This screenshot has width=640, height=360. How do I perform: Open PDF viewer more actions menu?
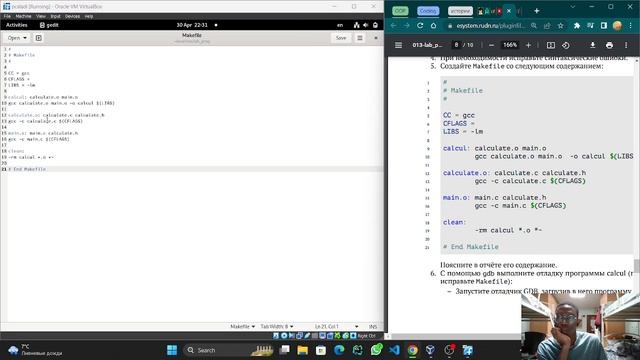pyautogui.click(x=626, y=45)
